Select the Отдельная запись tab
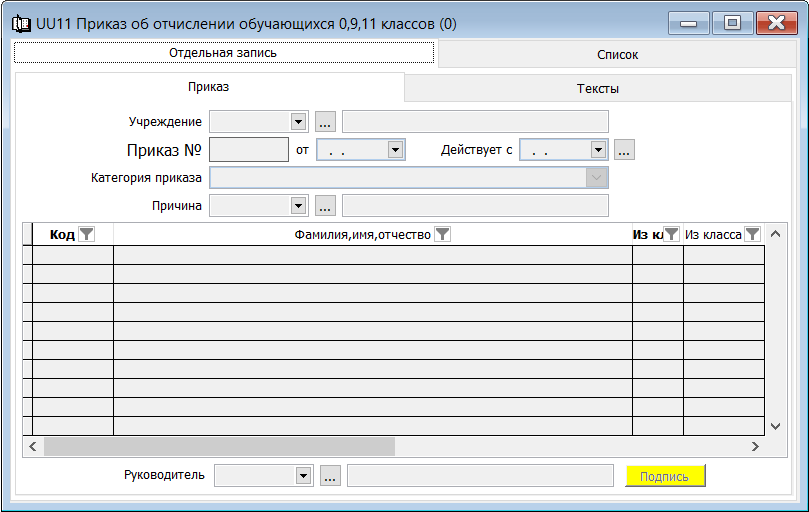The image size is (809, 512). pyautogui.click(x=223, y=53)
